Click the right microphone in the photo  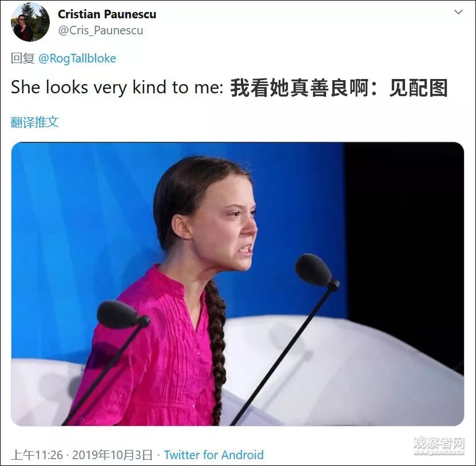[x=316, y=270]
